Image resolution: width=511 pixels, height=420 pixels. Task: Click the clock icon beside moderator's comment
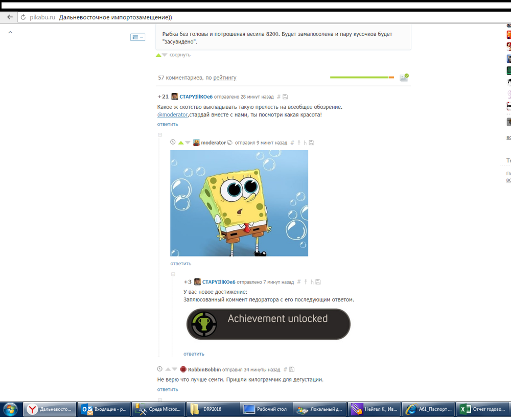(173, 142)
